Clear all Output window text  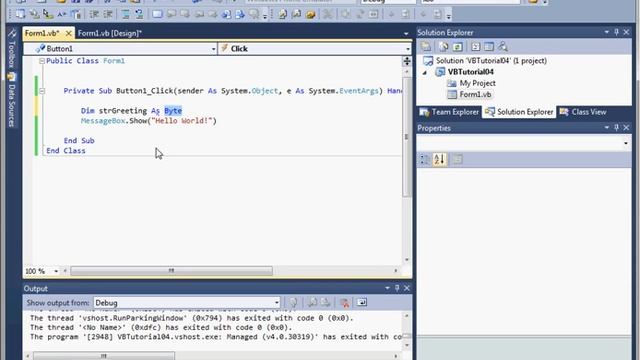coord(344,302)
